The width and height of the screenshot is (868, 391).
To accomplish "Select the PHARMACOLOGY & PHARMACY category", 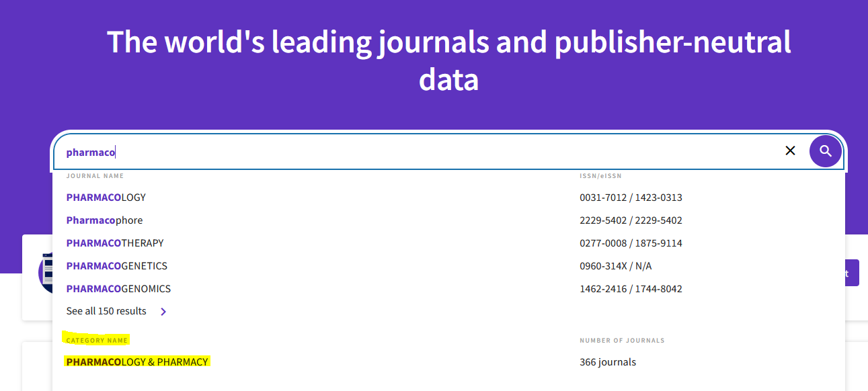I will point(137,362).
